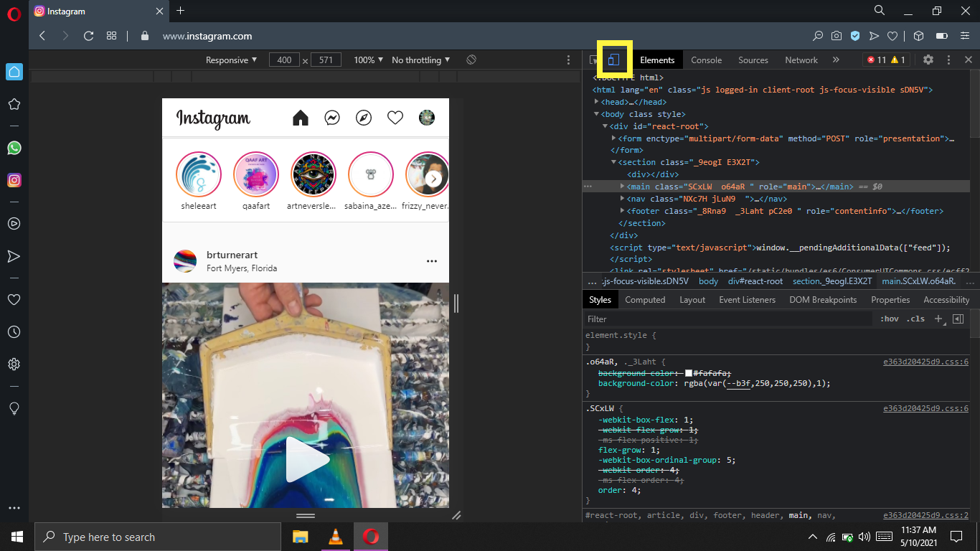Viewport: 980px width, 551px height.
Task: Open the No throttling dropdown
Action: point(421,60)
